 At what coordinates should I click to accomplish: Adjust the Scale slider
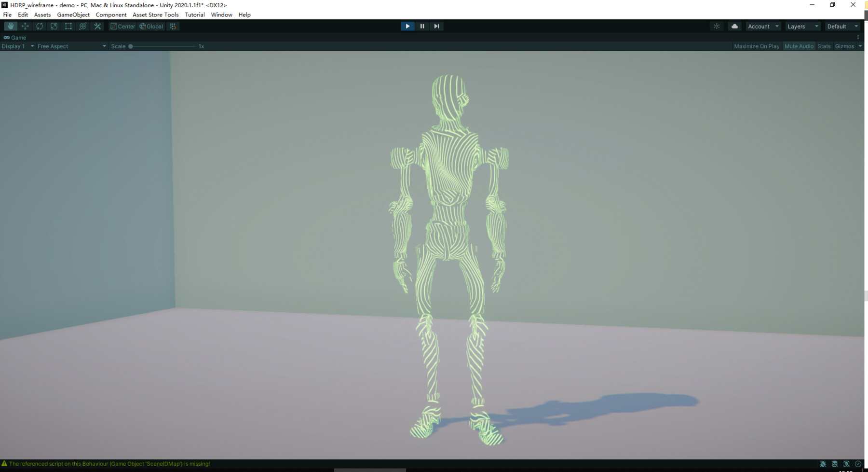(129, 46)
